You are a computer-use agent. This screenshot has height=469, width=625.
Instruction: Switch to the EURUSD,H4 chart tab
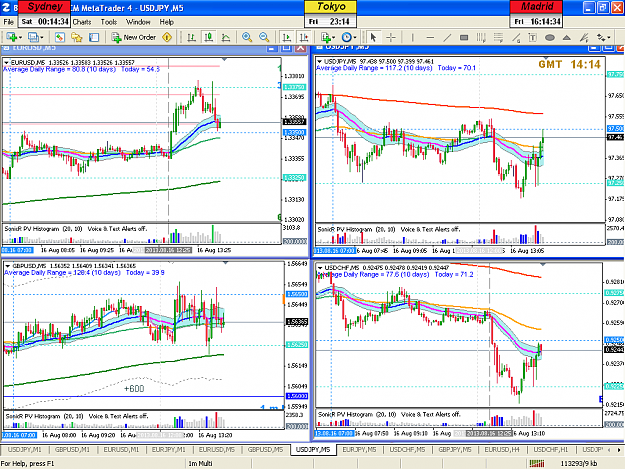pyautogui.click(x=502, y=449)
